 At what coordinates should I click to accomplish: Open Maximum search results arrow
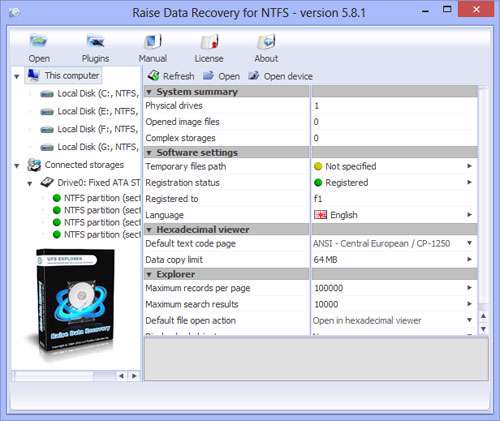coord(469,304)
